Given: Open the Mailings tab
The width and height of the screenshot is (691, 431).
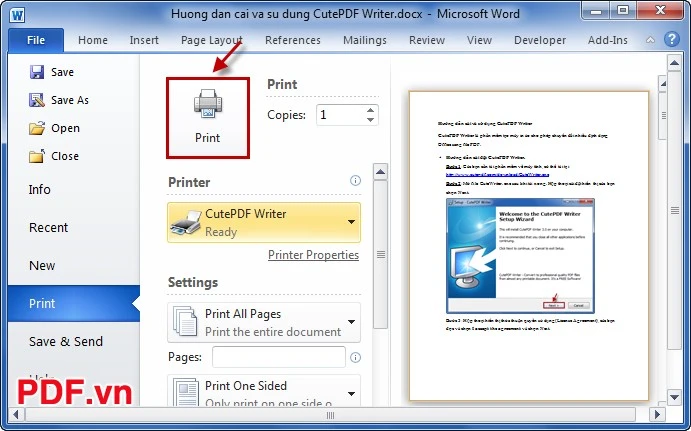Looking at the screenshot, I should 364,40.
